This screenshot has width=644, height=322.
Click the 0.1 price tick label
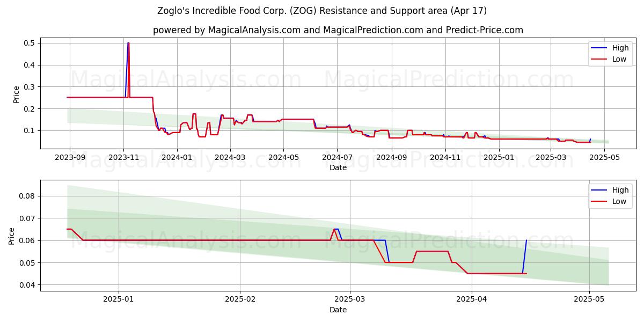(30, 131)
